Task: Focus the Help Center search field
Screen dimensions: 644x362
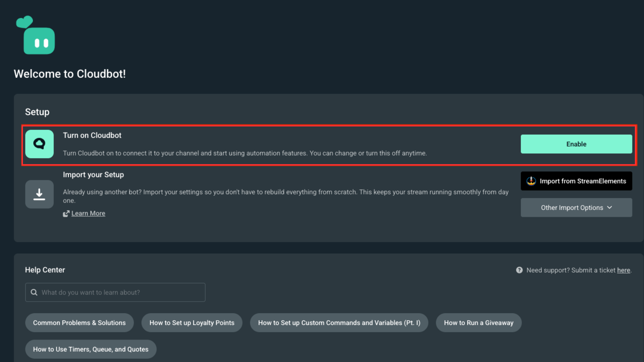Action: point(115,292)
